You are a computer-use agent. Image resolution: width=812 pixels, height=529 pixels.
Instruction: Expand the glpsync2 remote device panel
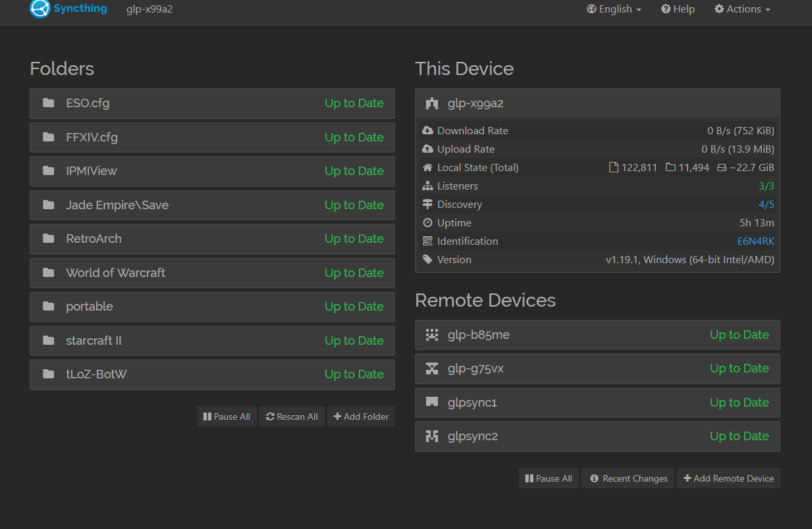tap(597, 436)
